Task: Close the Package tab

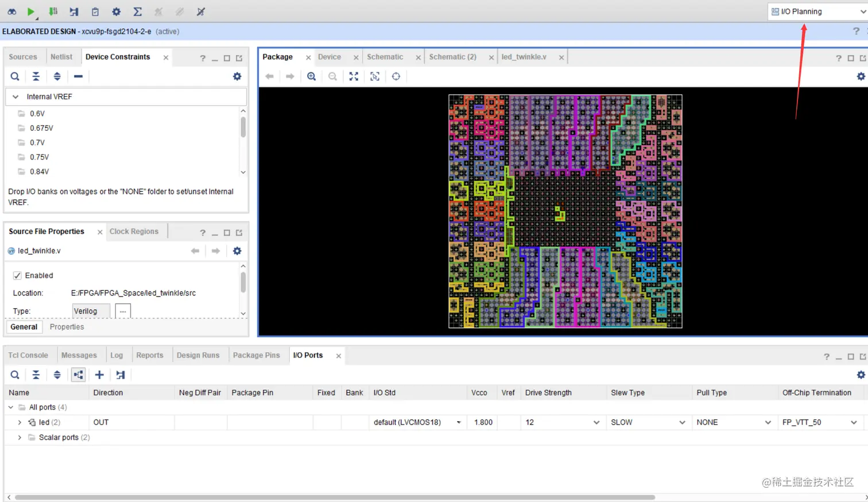Action: pyautogui.click(x=308, y=57)
